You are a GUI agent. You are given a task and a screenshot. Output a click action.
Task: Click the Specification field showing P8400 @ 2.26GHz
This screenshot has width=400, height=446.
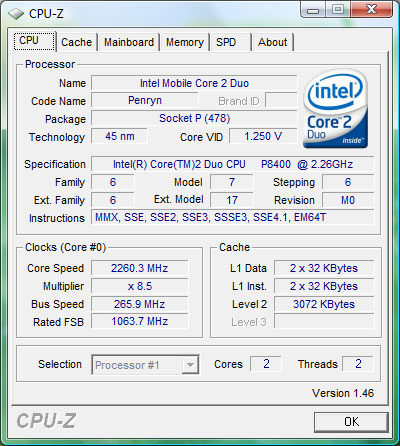(233, 164)
